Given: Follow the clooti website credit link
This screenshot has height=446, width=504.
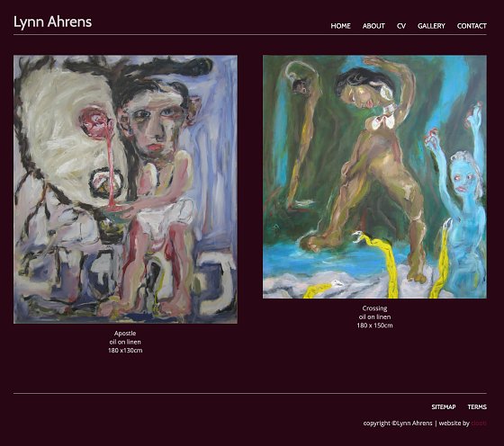Looking at the screenshot, I should (479, 424).
